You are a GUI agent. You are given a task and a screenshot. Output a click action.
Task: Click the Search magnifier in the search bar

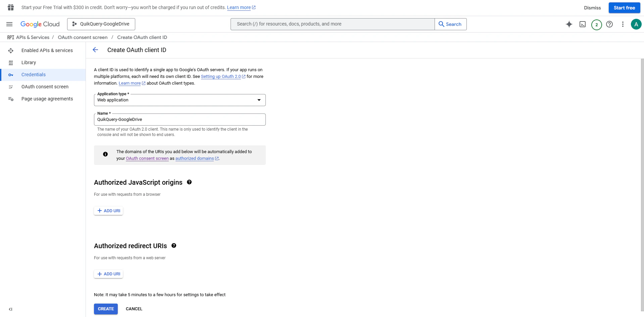tap(442, 24)
